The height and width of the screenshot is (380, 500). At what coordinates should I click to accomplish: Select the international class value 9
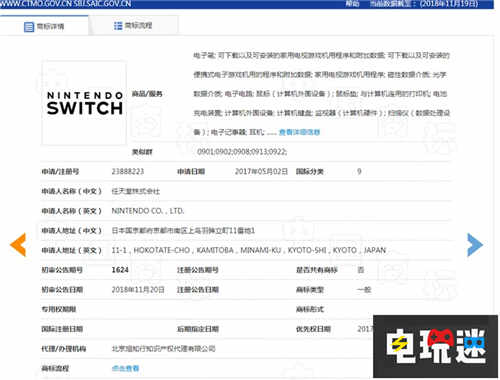[359, 171]
